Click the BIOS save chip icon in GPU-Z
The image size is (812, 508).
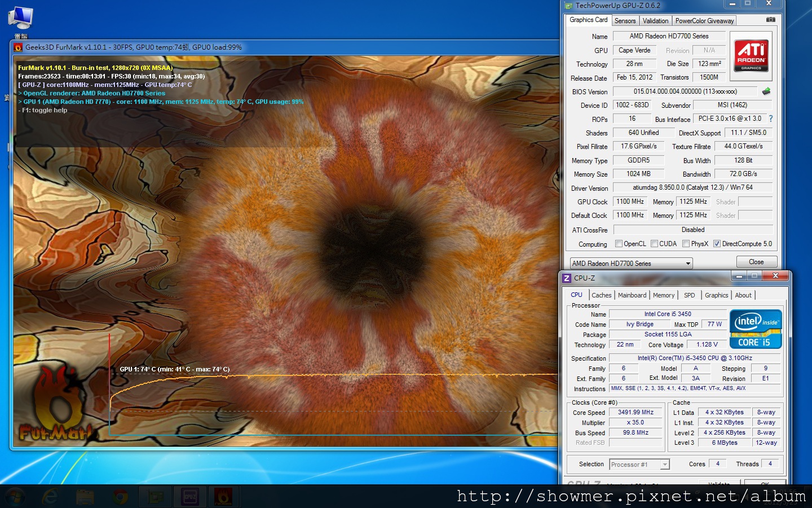click(x=766, y=91)
